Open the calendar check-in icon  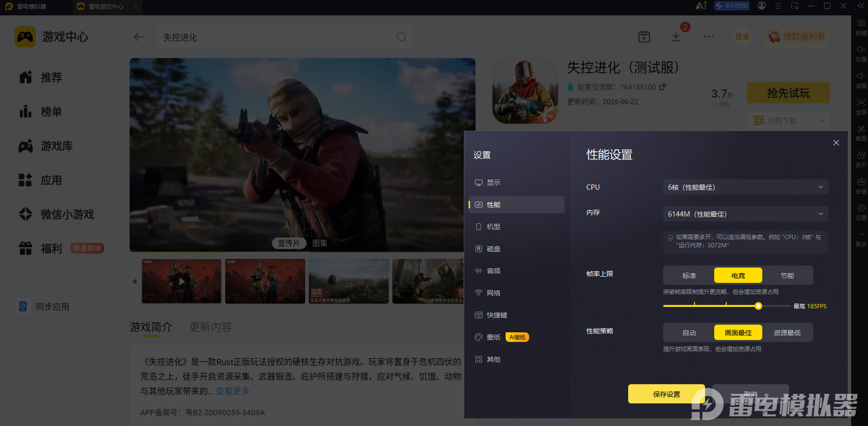pyautogui.click(x=644, y=37)
